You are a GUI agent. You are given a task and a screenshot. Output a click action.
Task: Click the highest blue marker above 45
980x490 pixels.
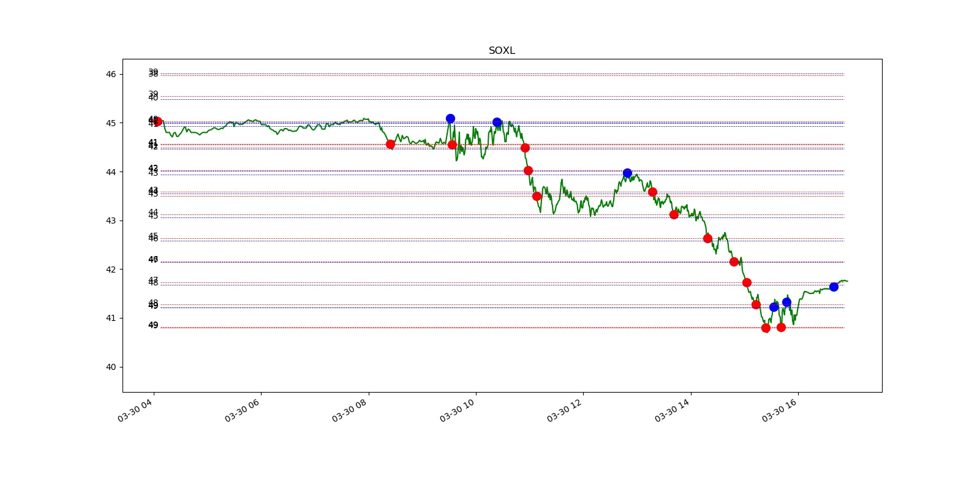pyautogui.click(x=450, y=118)
